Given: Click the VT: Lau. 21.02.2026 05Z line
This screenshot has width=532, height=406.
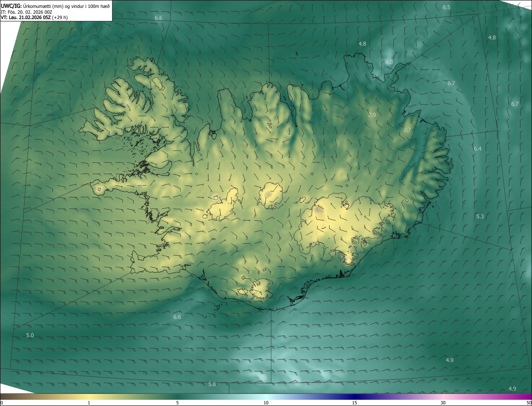Looking at the screenshot, I should [x=34, y=17].
